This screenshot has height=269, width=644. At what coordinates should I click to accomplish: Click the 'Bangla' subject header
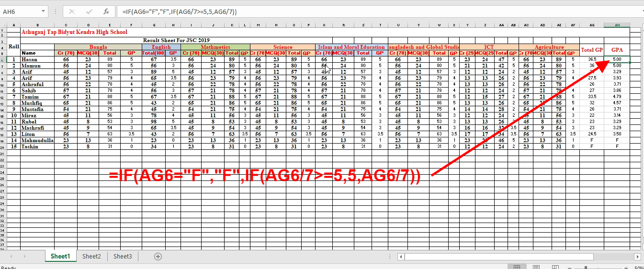tap(98, 47)
